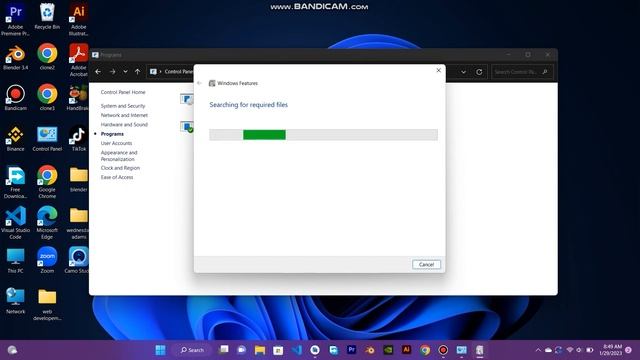Open File Explorer from taskbar
640x360 pixels.
[260, 350]
